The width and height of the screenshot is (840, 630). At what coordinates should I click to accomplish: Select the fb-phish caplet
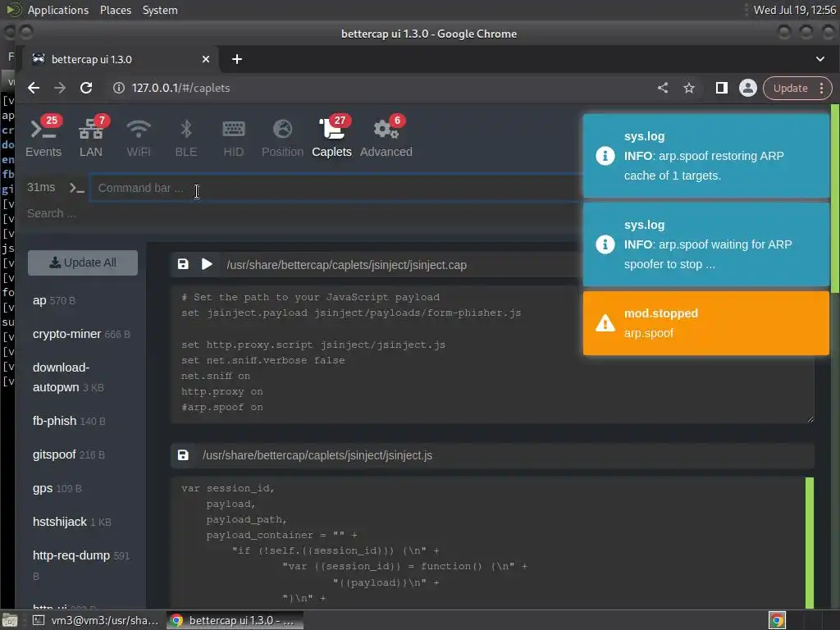tap(69, 421)
